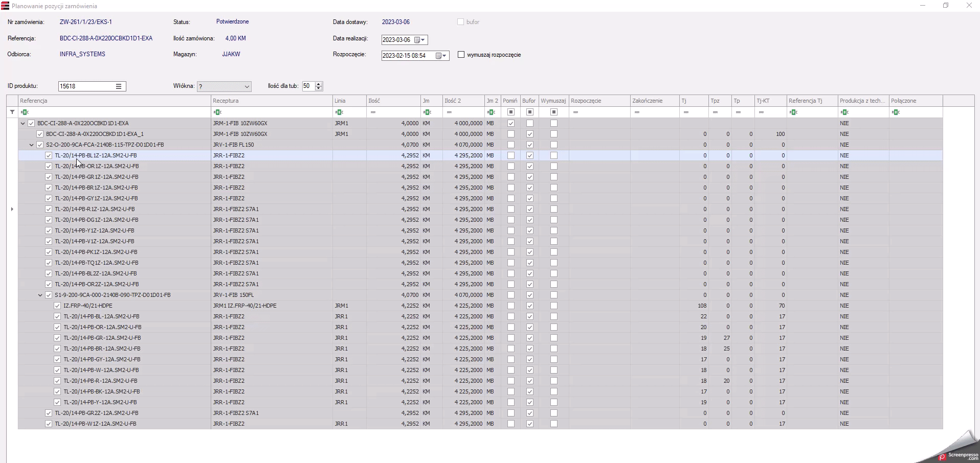Click order number ZW-261/1/23/EKS-1
Screen dimensions: 980x463
[86, 22]
